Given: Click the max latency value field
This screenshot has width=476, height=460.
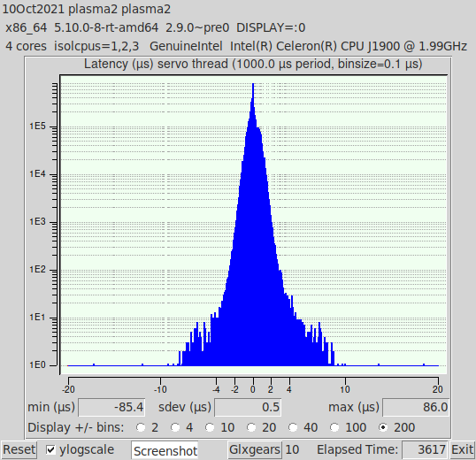Looking at the screenshot, I should click(x=416, y=407).
